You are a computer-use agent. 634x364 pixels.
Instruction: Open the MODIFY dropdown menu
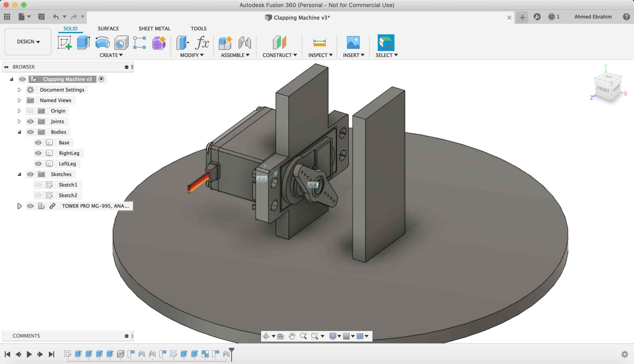(x=192, y=55)
